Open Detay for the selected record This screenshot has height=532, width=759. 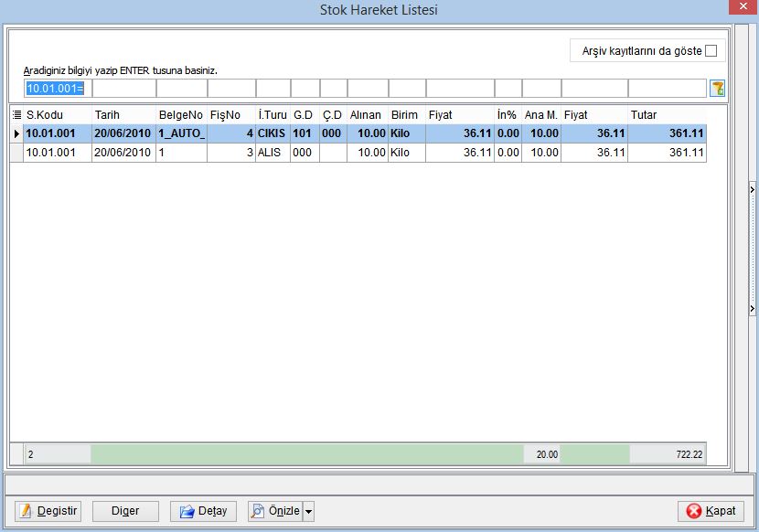point(203,511)
